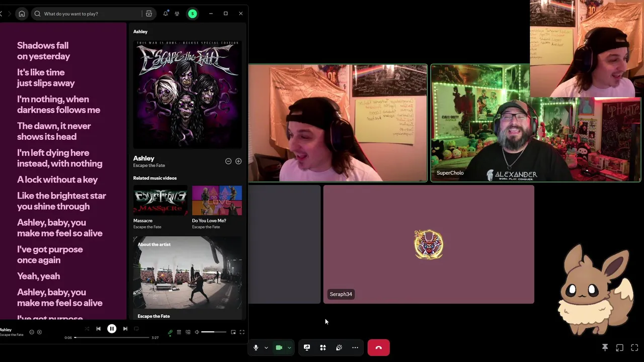Select the SuperCholo video tile
Viewport: 644px width, 362px height.
pos(535,123)
